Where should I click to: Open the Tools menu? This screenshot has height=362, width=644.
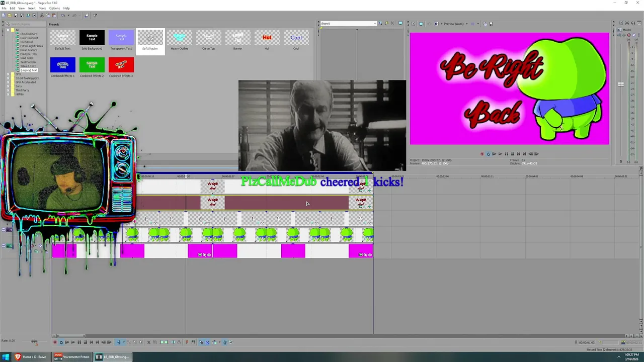coord(42,8)
